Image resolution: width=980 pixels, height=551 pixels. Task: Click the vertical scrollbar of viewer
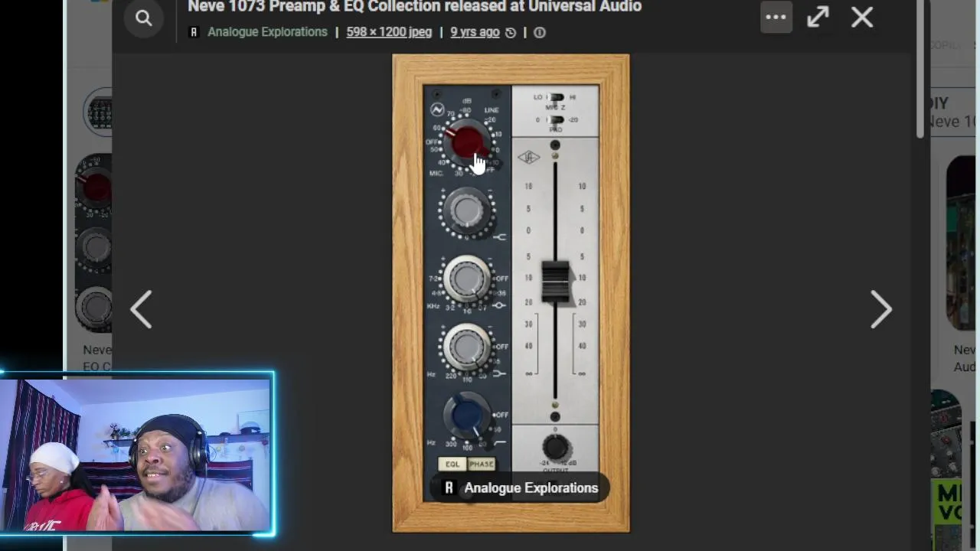(920, 69)
